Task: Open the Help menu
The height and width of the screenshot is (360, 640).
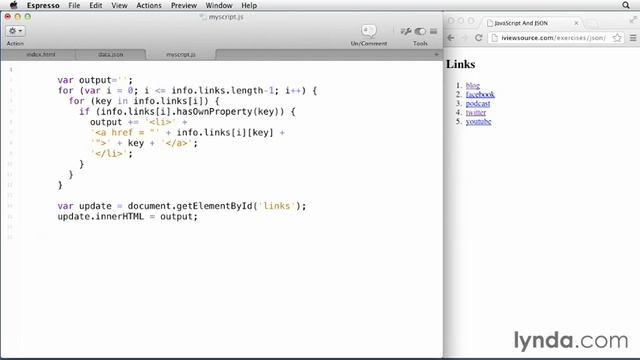Action: 249,5
